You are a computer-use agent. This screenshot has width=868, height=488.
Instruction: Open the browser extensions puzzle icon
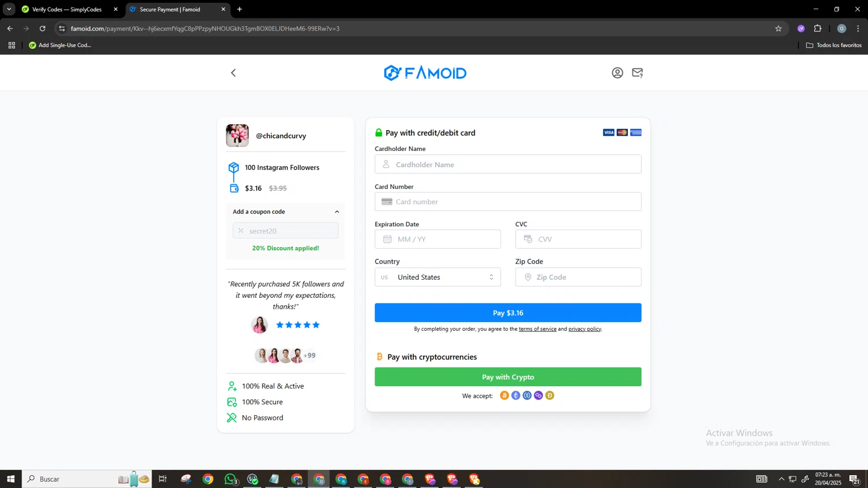tap(818, 28)
